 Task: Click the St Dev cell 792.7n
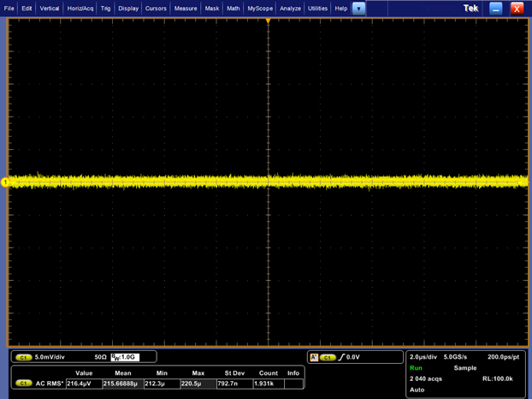pyautogui.click(x=234, y=384)
